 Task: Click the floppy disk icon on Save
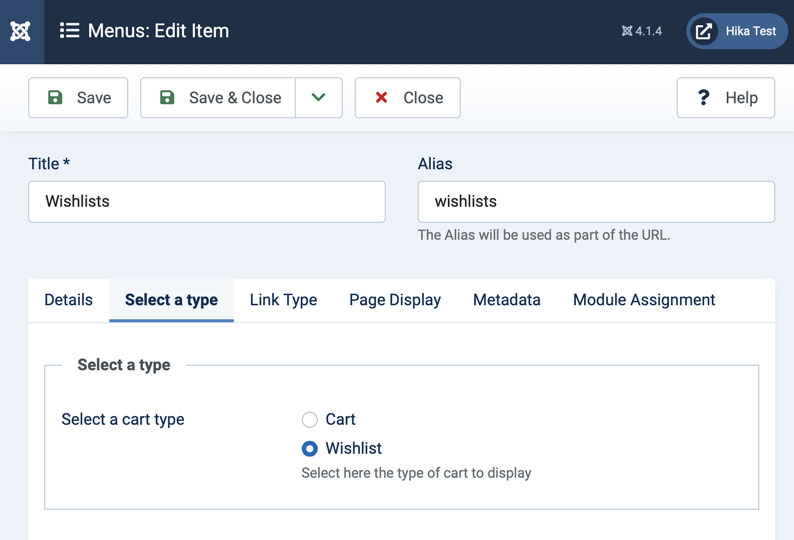(56, 98)
